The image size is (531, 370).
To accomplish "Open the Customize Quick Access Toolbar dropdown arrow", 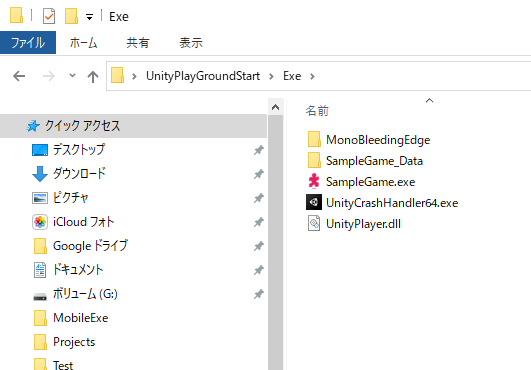I will tap(89, 17).
